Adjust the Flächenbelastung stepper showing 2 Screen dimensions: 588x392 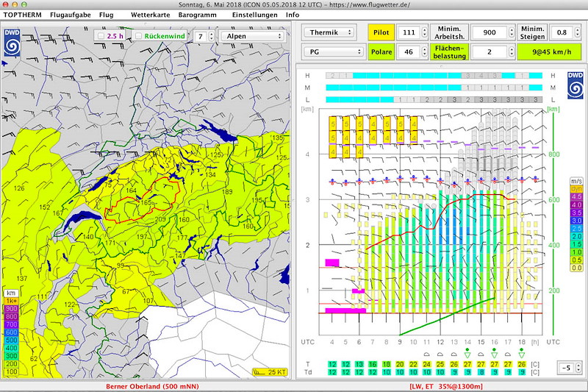tap(512, 51)
